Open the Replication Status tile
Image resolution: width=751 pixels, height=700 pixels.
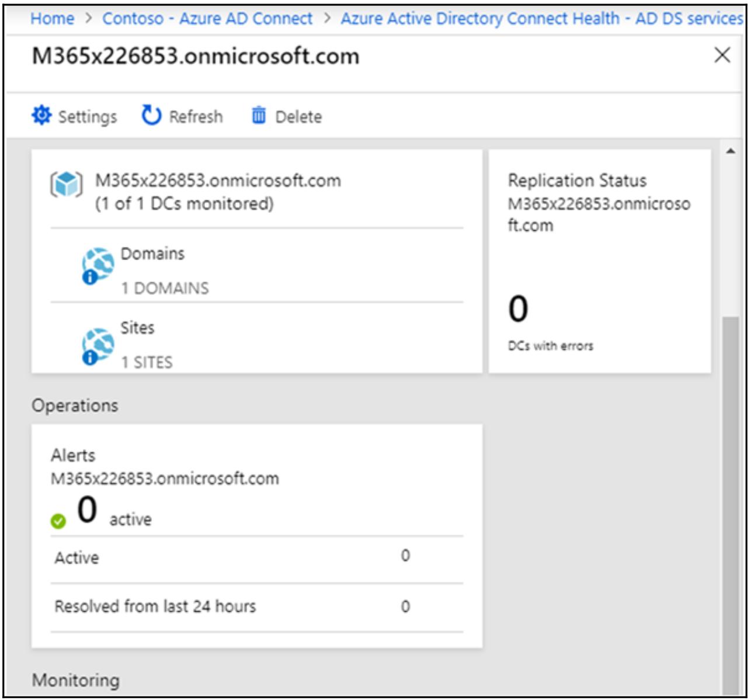click(x=599, y=261)
